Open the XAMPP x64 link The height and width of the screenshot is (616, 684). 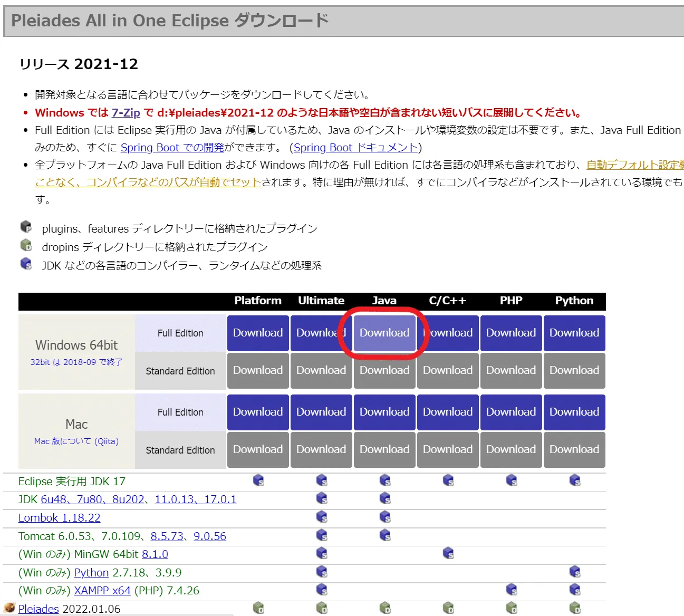coord(102,591)
